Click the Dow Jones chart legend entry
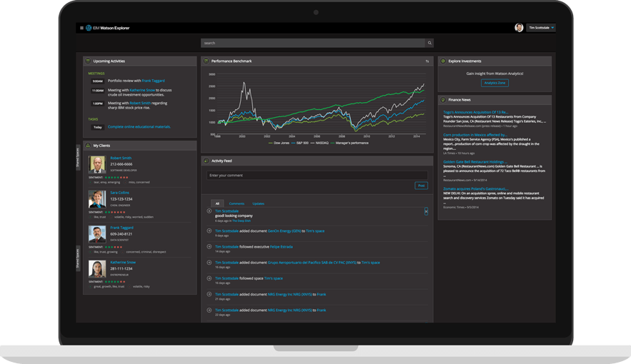Image resolution: width=631 pixels, height=364 pixels. pos(279,143)
